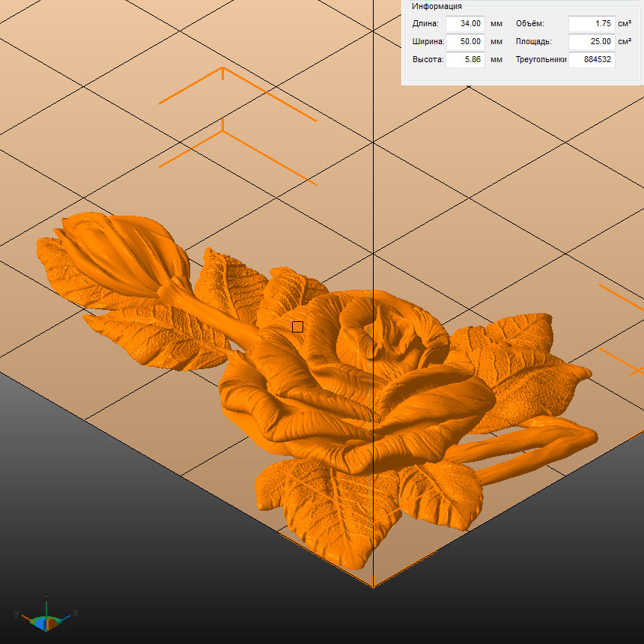Viewport: 644px width, 644px height.
Task: Click the Информация group title
Action: [x=437, y=6]
